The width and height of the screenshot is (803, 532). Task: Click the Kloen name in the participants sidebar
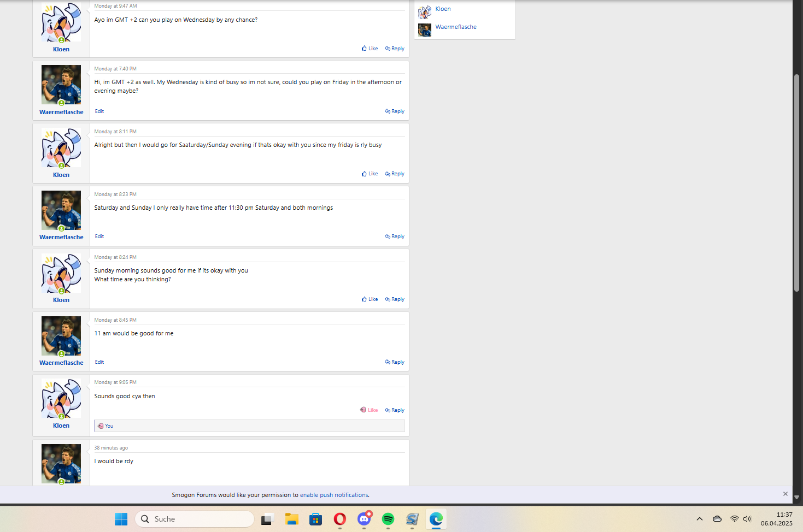tap(443, 9)
